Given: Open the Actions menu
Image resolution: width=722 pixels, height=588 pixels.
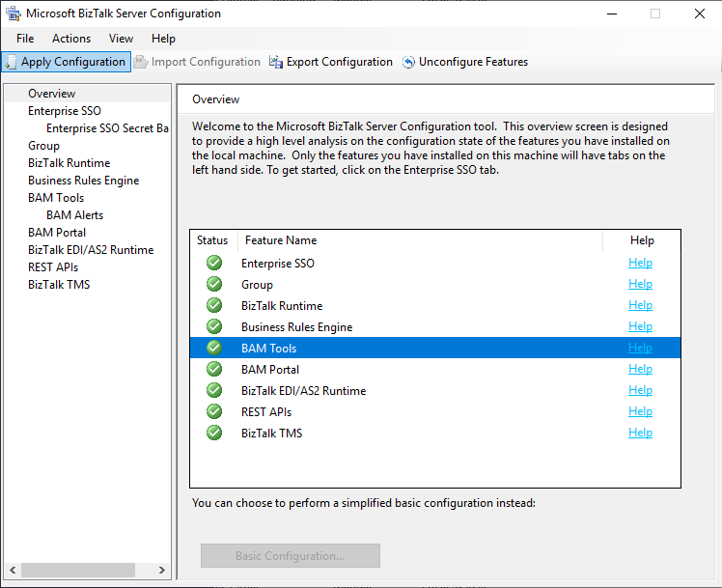Looking at the screenshot, I should click(71, 39).
